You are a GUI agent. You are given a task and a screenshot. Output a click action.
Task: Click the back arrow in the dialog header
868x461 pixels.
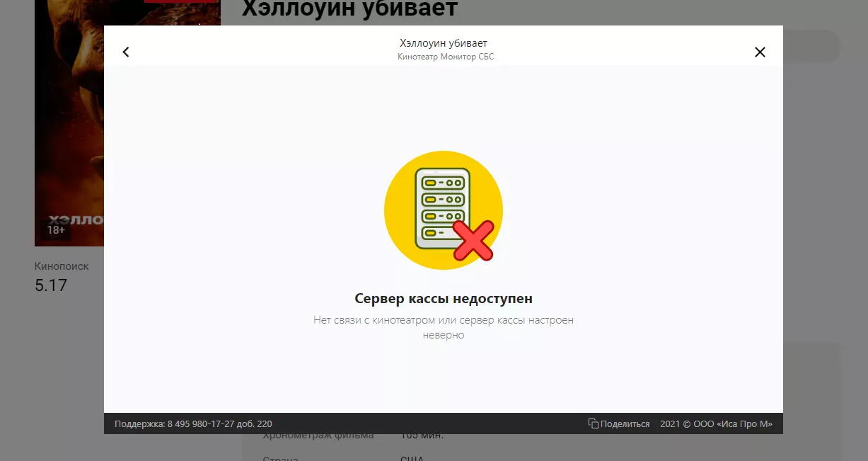(126, 52)
